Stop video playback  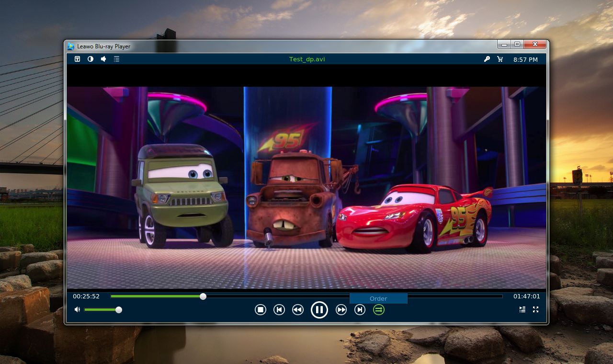coord(261,310)
